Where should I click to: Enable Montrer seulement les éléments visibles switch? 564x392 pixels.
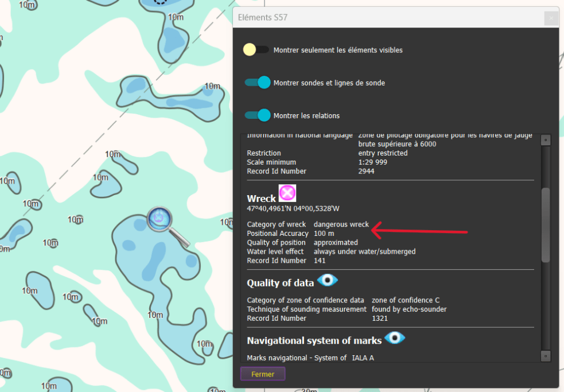(256, 50)
